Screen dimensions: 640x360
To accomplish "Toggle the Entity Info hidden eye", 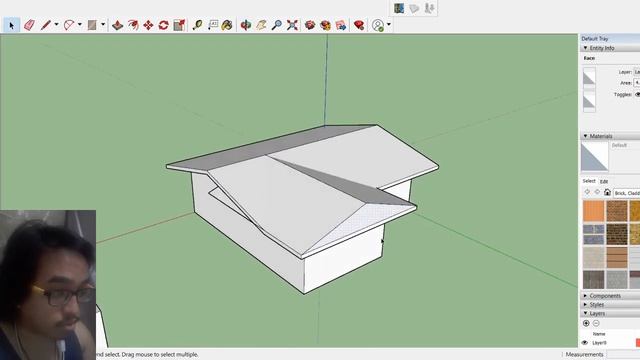I will [x=637, y=94].
